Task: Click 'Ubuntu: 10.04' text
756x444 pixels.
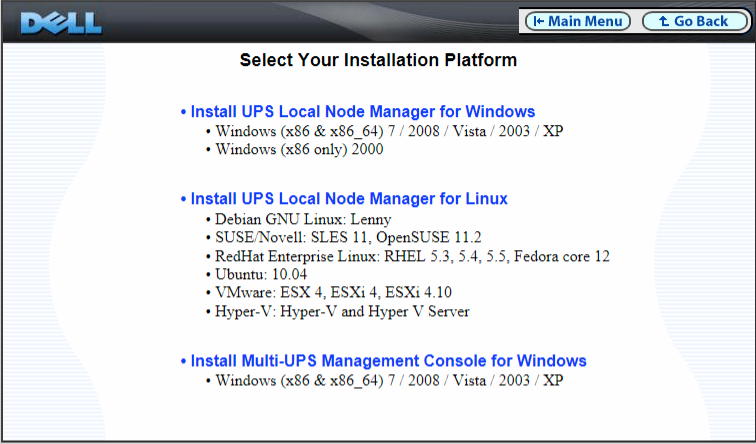Action: click(261, 274)
